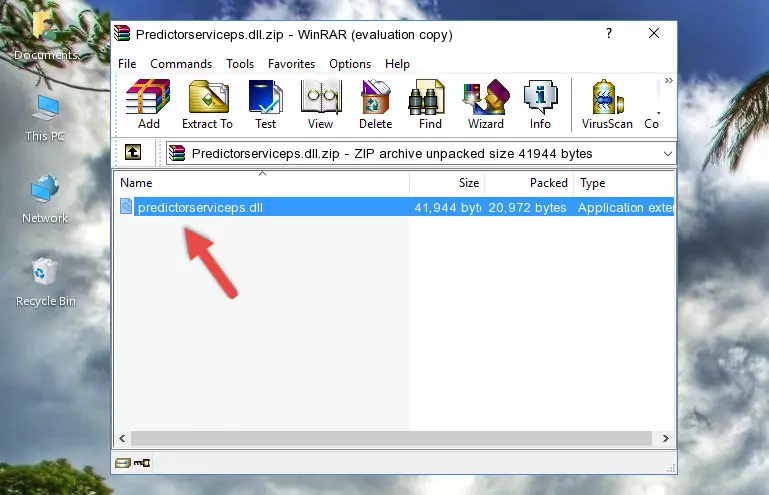Image resolution: width=769 pixels, height=495 pixels.
Task: Click the Delete toolbar icon
Action: [x=376, y=104]
